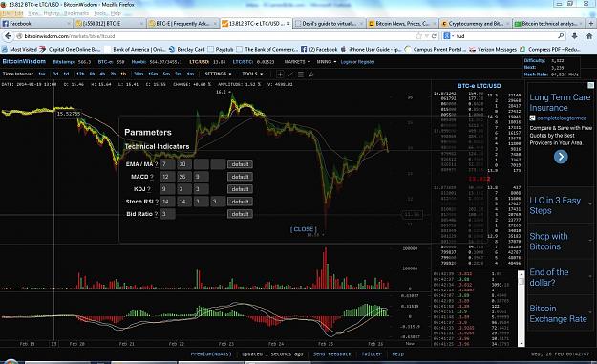Switch to Cryptocurrency and Bit tab

pos(476,24)
